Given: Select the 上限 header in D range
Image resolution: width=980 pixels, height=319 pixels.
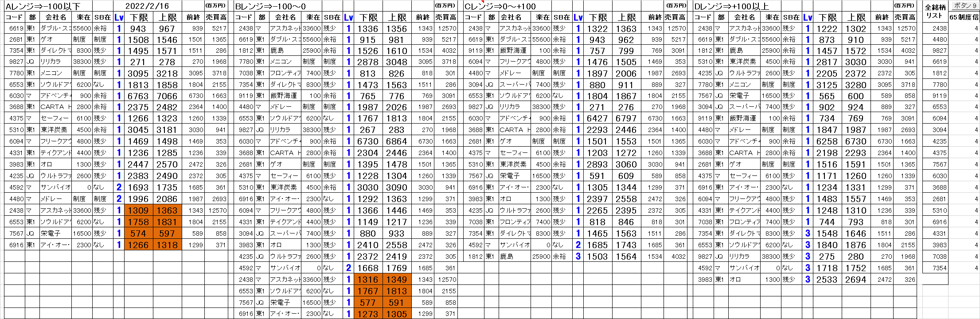Looking at the screenshot, I should (x=856, y=17).
